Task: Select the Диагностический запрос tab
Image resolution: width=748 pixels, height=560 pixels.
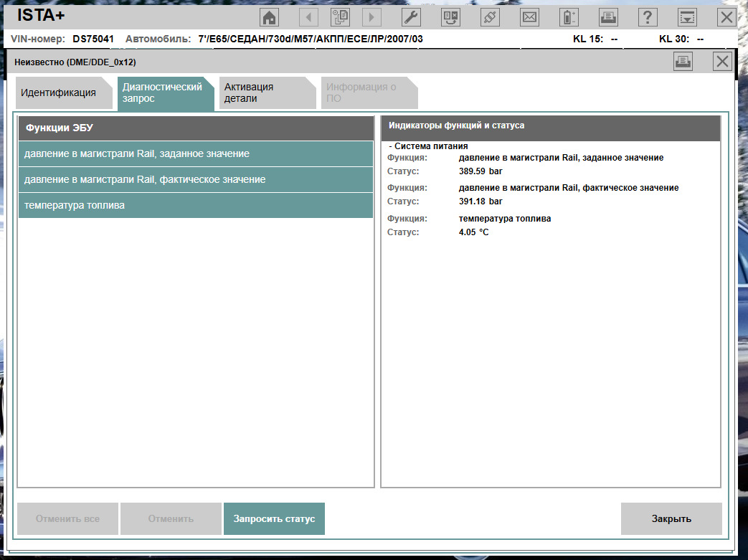Action: [x=166, y=93]
